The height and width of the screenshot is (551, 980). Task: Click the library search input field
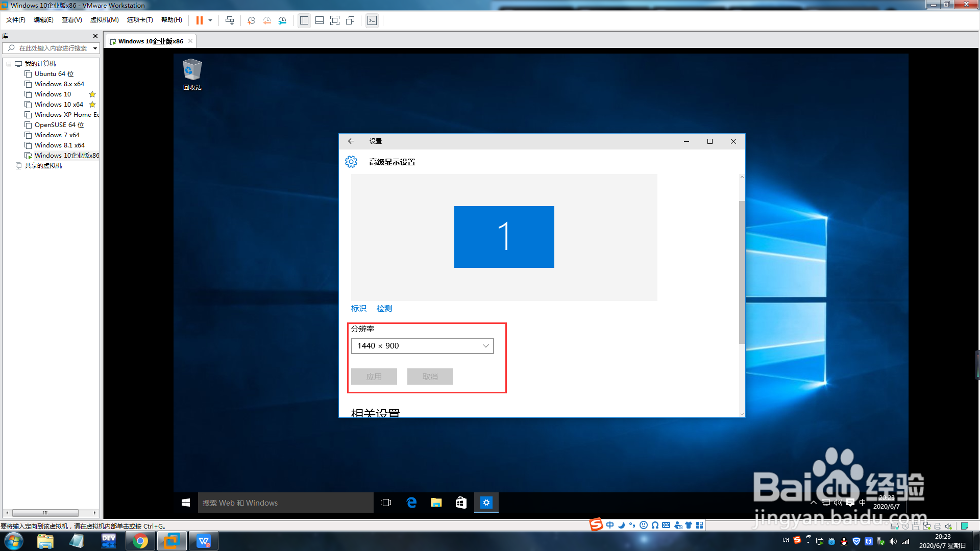coord(51,48)
